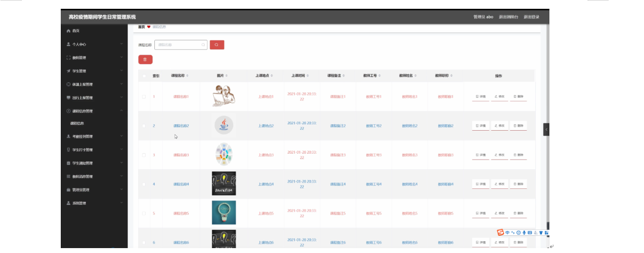Sort by 图片 column arrows
The width and height of the screenshot is (644, 253).
pyautogui.click(x=226, y=76)
